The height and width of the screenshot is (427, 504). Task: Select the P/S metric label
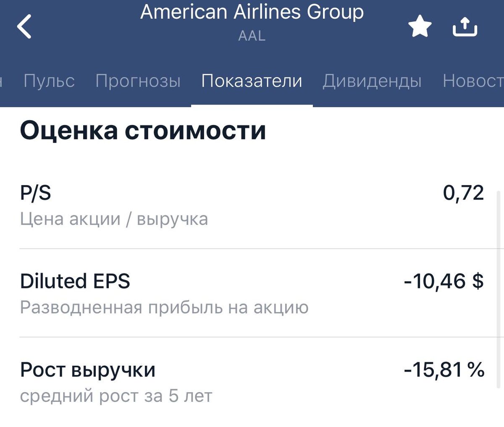click(36, 193)
